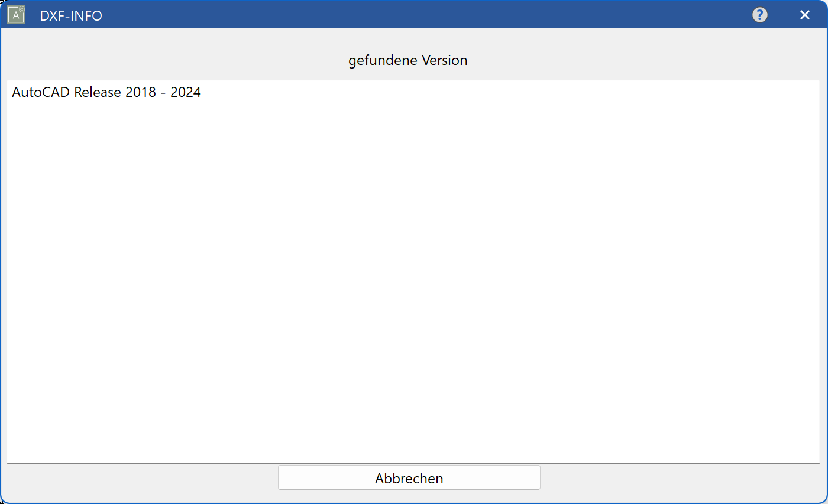The width and height of the screenshot is (828, 504).
Task: Set cursor before the 'A' of AutoCAD
Action: click(x=12, y=92)
